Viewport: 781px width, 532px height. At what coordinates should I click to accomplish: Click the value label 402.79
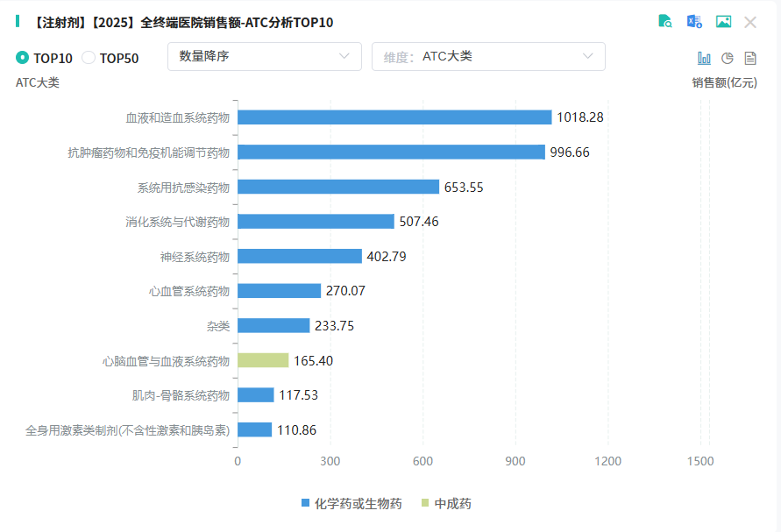click(x=387, y=257)
